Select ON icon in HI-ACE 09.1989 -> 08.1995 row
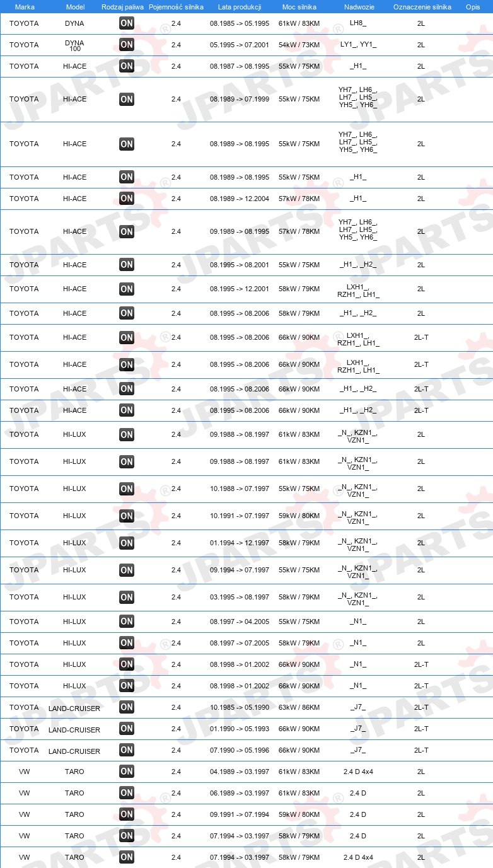This screenshot has height=868, width=493. tap(127, 231)
